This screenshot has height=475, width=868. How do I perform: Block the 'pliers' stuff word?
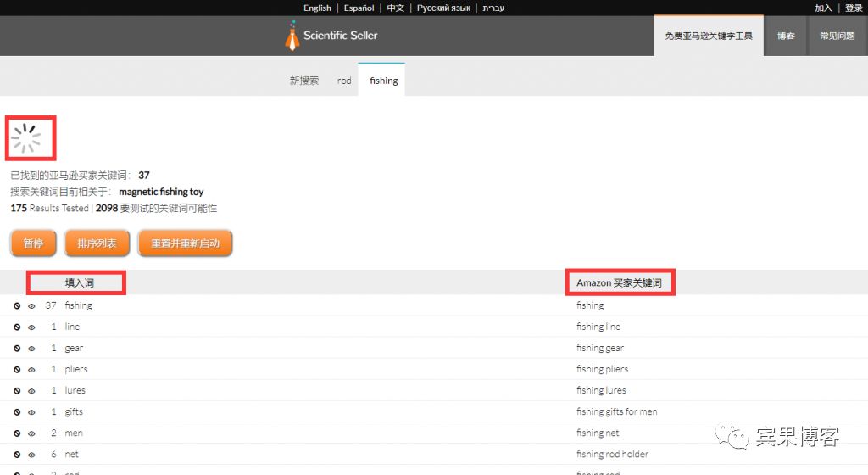coord(17,369)
